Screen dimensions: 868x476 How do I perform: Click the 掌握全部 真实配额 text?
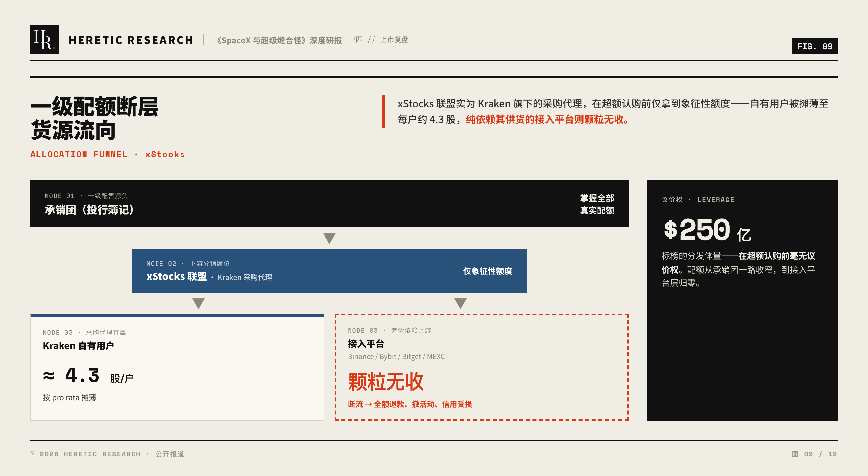coord(597,204)
